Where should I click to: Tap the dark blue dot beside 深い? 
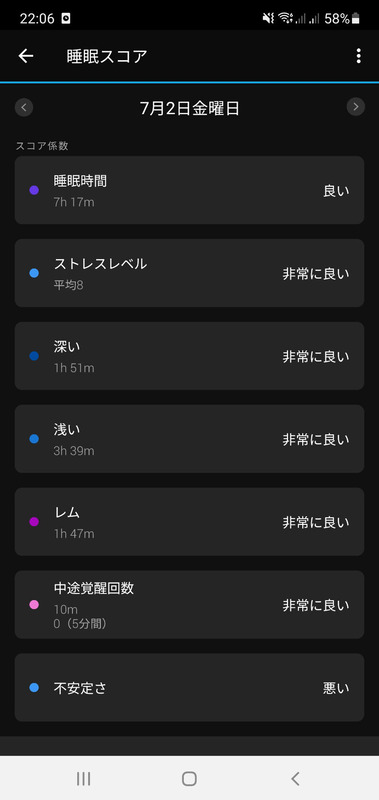coord(34,356)
